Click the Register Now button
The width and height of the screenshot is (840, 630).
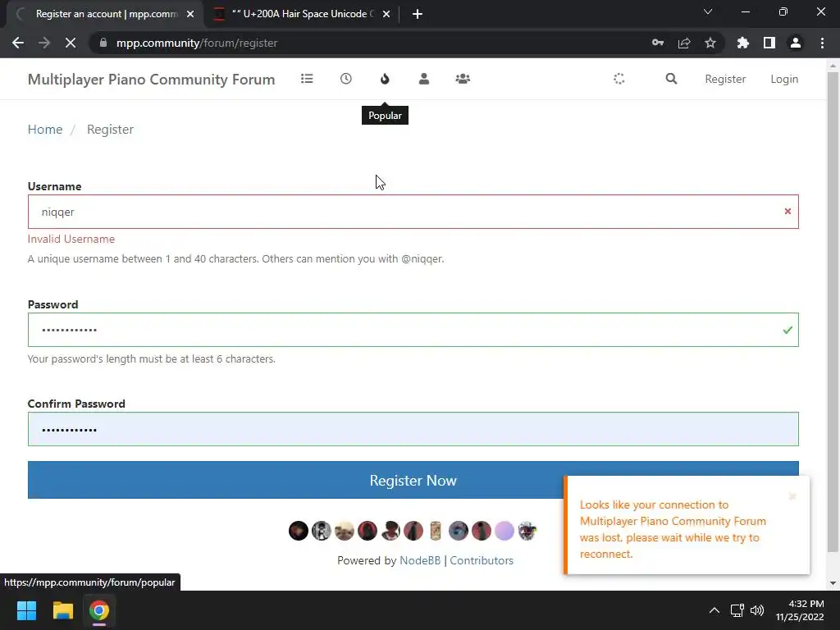pyautogui.click(x=413, y=480)
